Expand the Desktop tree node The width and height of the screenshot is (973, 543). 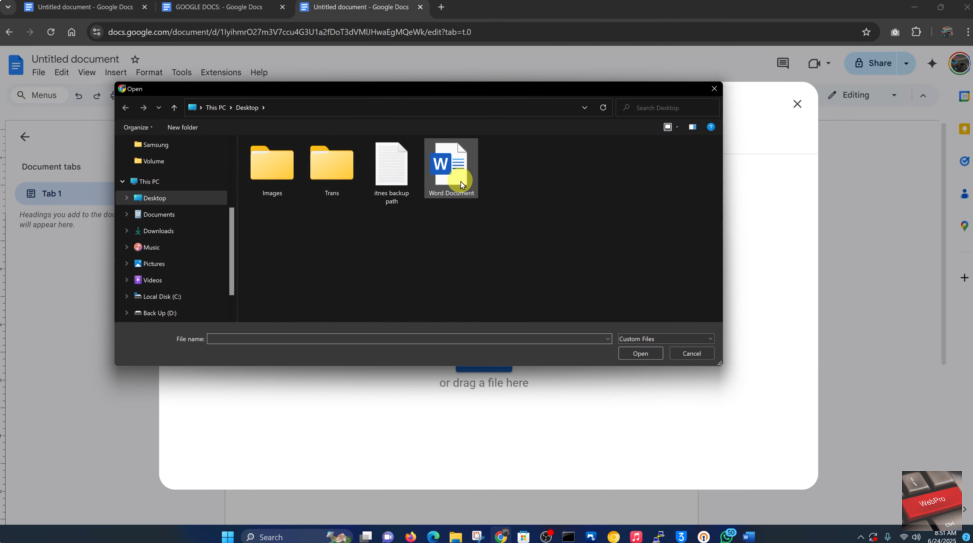point(127,198)
